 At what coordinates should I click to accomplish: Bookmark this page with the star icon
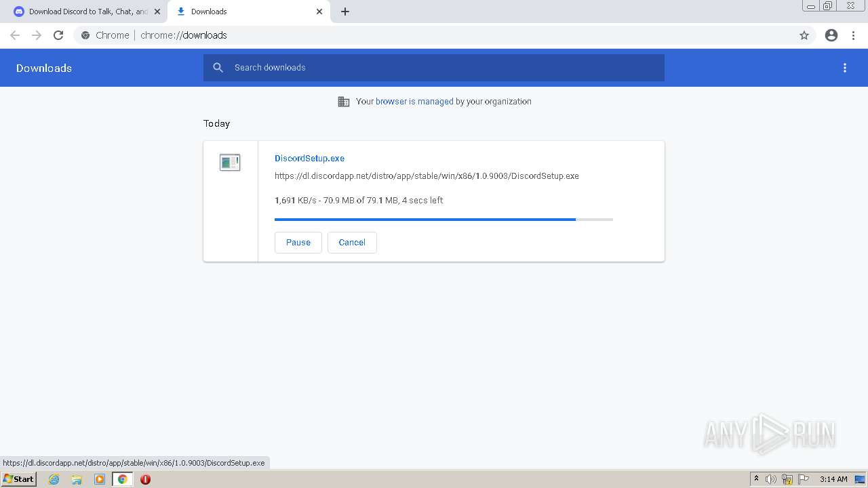804,35
